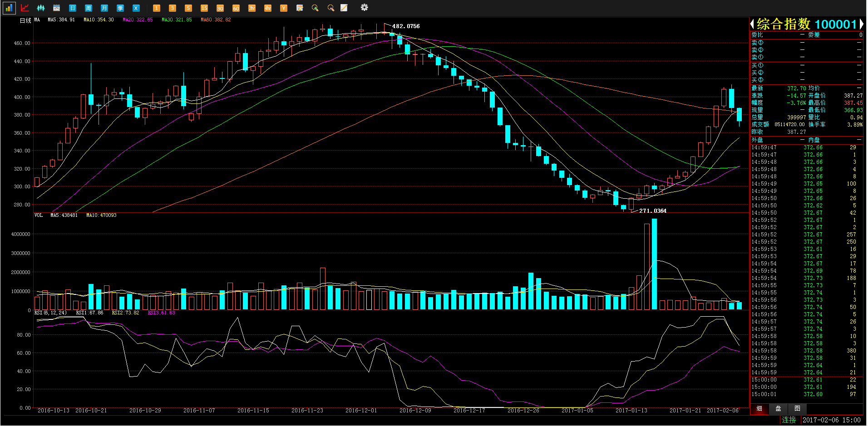Open the notepad drawing tool icon
Image resolution: width=868 pixels, height=426 pixels.
click(344, 8)
